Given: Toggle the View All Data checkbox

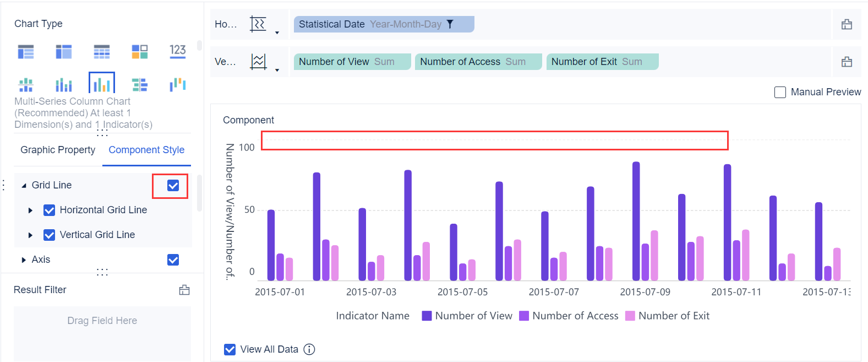Looking at the screenshot, I should 230,349.
